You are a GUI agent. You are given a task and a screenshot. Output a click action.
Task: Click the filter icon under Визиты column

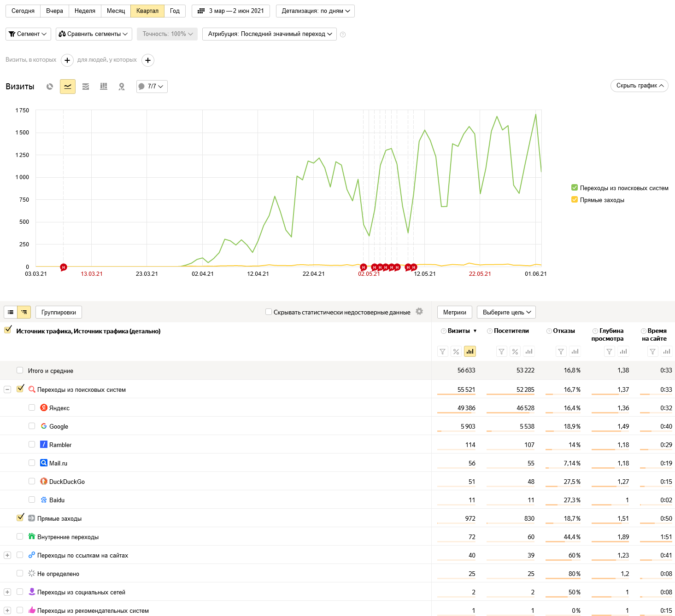point(442,352)
